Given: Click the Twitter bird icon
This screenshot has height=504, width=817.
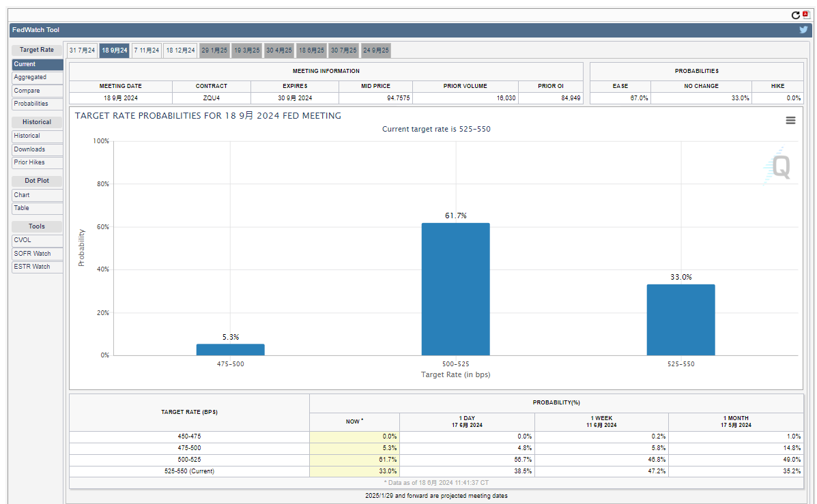Looking at the screenshot, I should 803,30.
